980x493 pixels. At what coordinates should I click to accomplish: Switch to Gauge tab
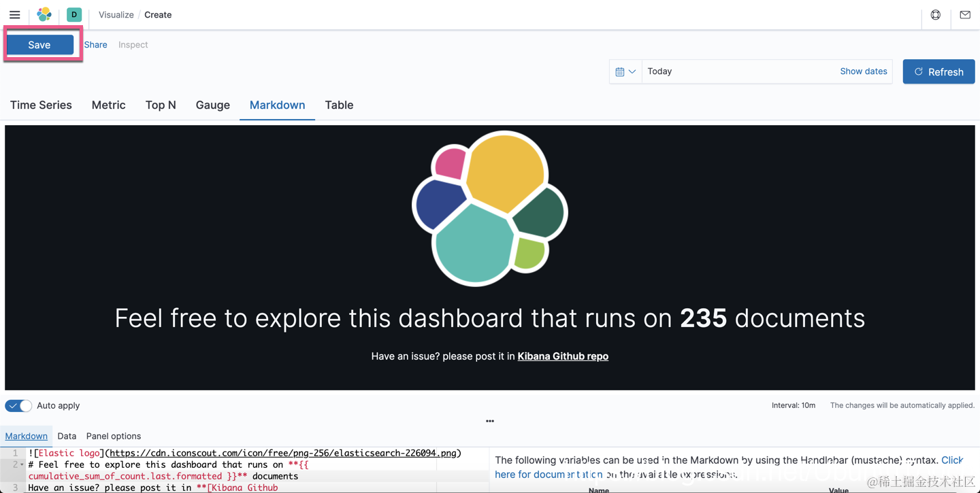click(213, 105)
